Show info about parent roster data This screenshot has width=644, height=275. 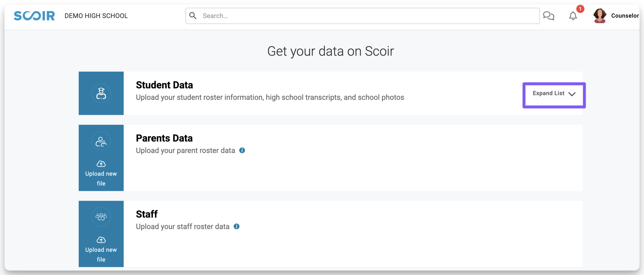242,150
